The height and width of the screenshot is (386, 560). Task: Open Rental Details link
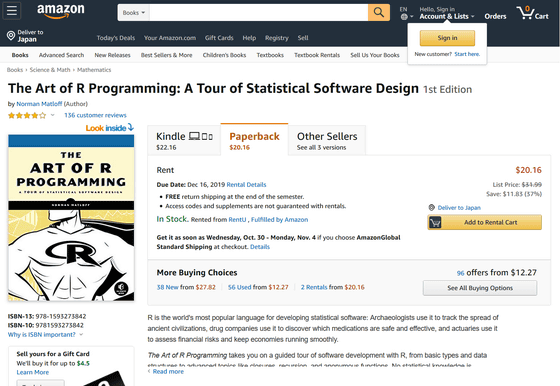tap(246, 185)
